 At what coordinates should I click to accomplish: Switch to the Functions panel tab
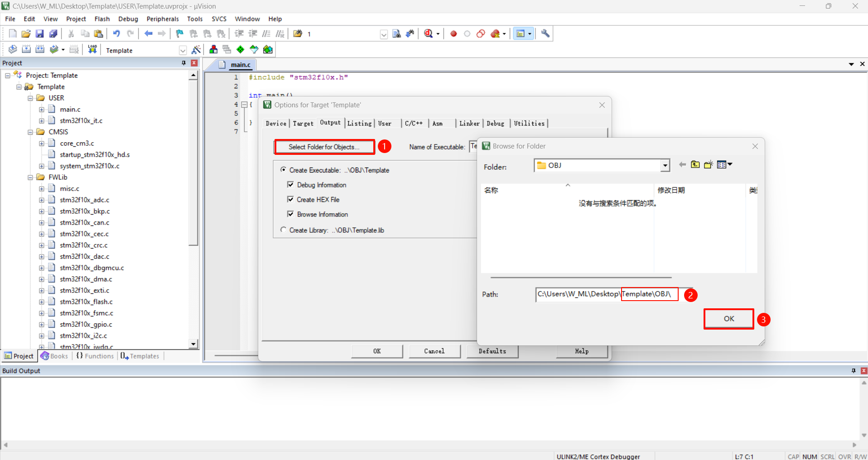point(95,356)
